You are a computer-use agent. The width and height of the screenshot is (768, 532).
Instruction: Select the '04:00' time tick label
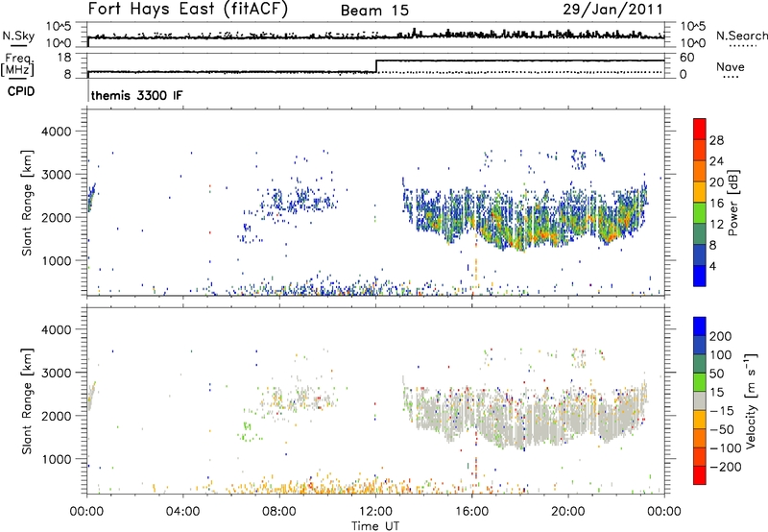point(183,512)
